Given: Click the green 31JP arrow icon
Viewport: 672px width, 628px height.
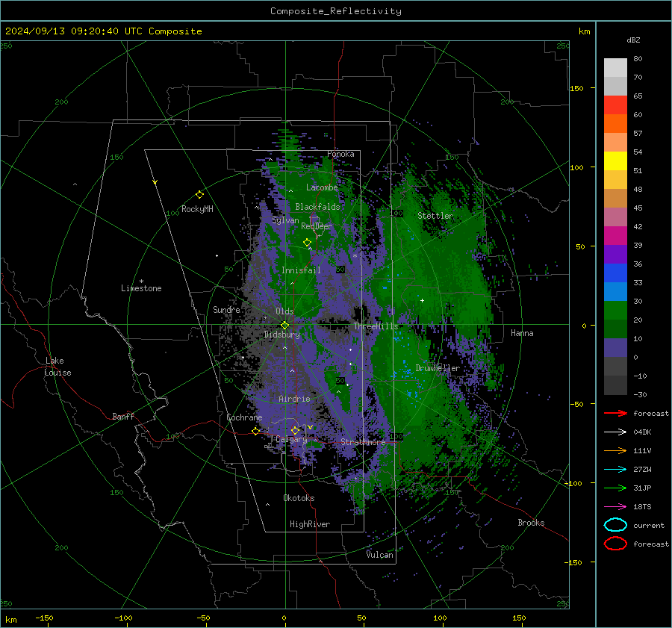Looking at the screenshot, I should coord(615,488).
